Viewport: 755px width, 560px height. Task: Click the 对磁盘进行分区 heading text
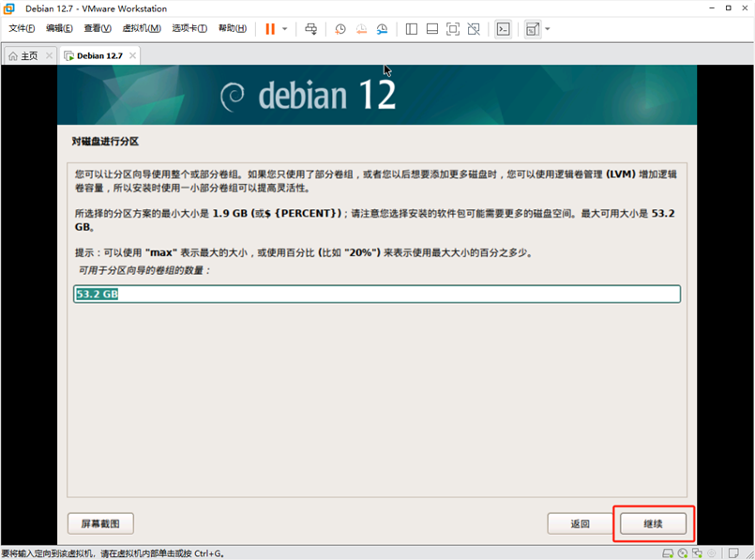[x=105, y=141]
